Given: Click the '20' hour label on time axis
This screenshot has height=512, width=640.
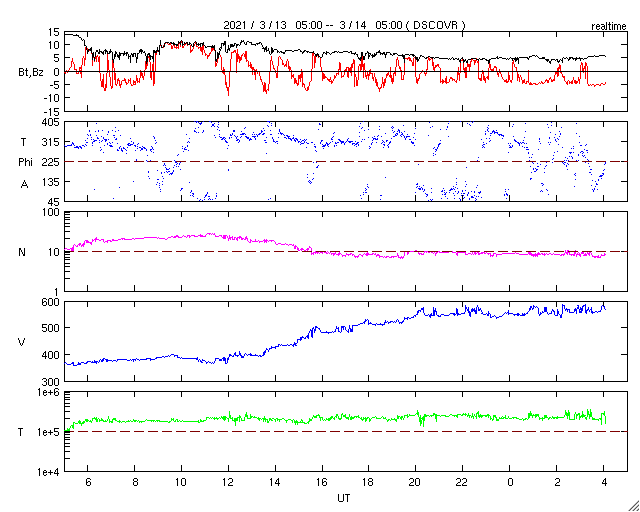Looking at the screenshot, I should [415, 482].
